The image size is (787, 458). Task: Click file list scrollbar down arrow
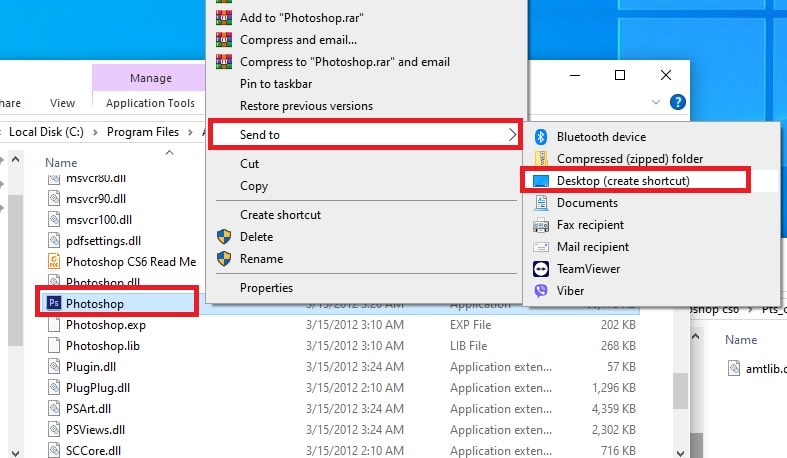(680, 453)
